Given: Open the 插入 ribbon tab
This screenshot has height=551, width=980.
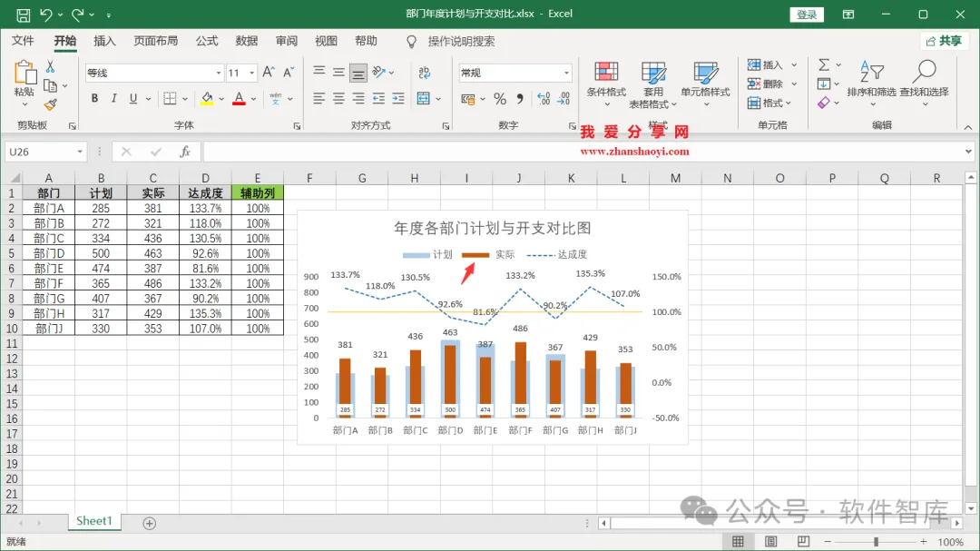Looking at the screenshot, I should pos(104,41).
